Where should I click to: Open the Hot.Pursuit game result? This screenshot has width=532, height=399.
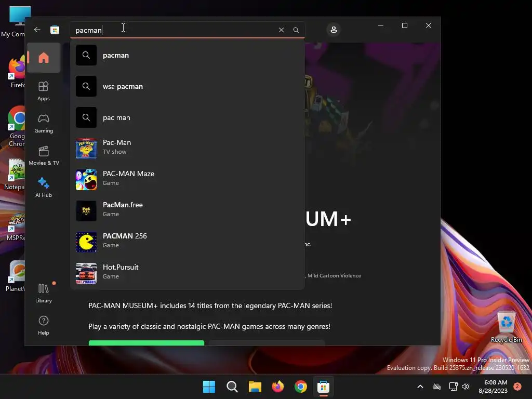pyautogui.click(x=187, y=273)
